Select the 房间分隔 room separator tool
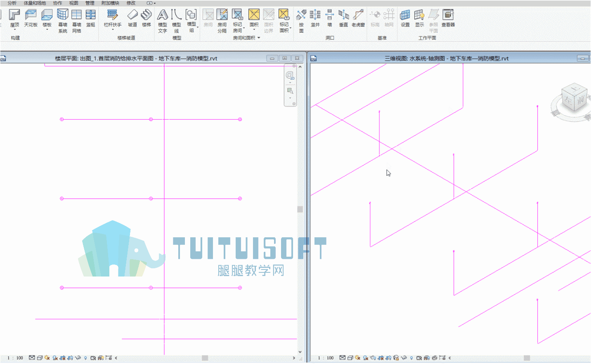This screenshot has height=364, width=591. click(x=222, y=21)
